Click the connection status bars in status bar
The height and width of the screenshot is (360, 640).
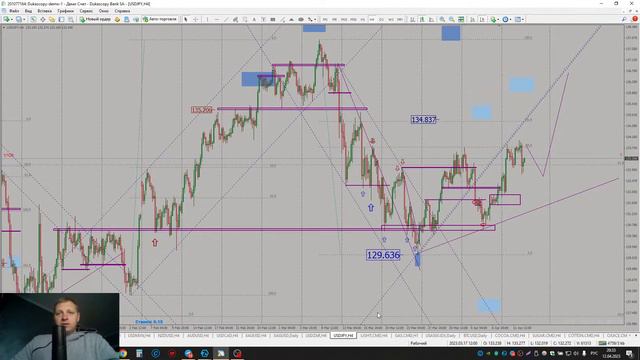click(x=602, y=343)
